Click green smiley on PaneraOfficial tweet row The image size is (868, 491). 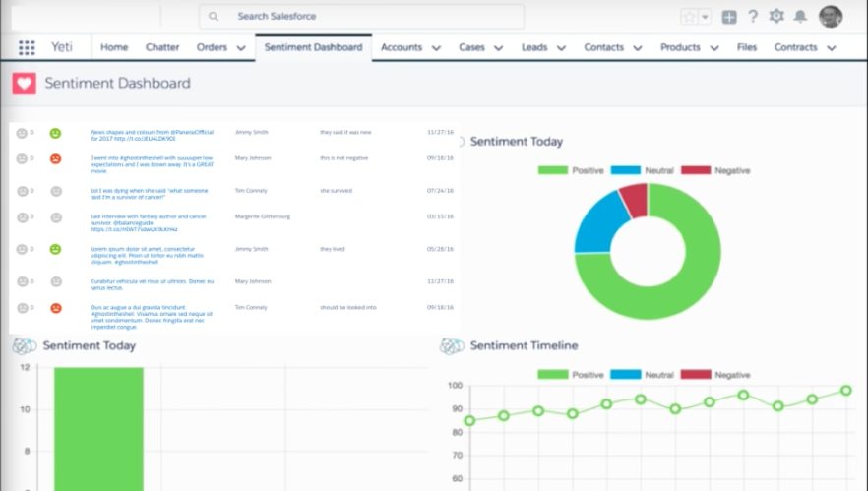click(x=55, y=133)
